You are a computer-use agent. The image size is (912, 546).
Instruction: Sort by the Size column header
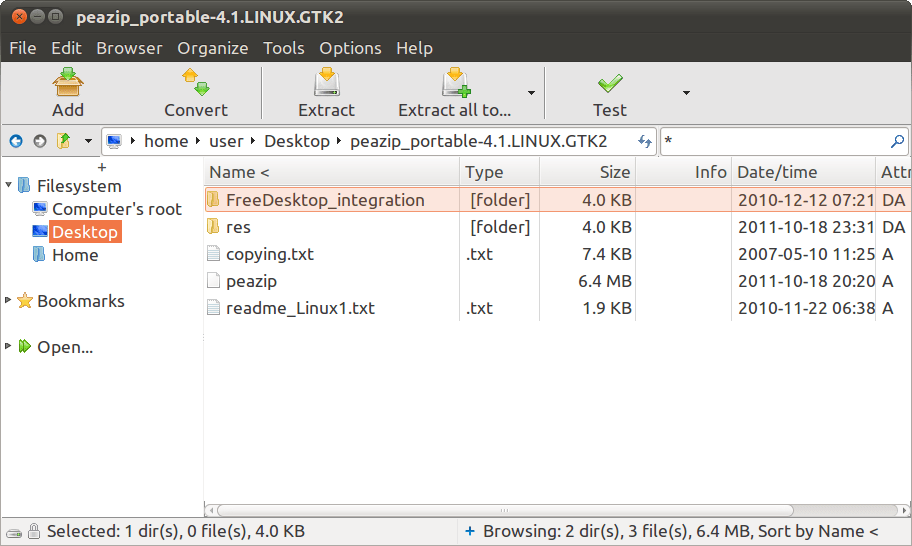click(x=587, y=172)
